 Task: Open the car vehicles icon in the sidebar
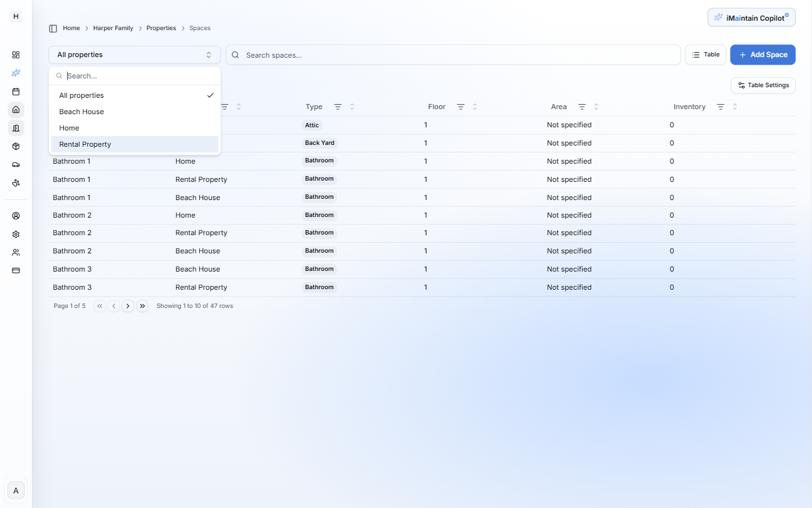[x=16, y=164]
